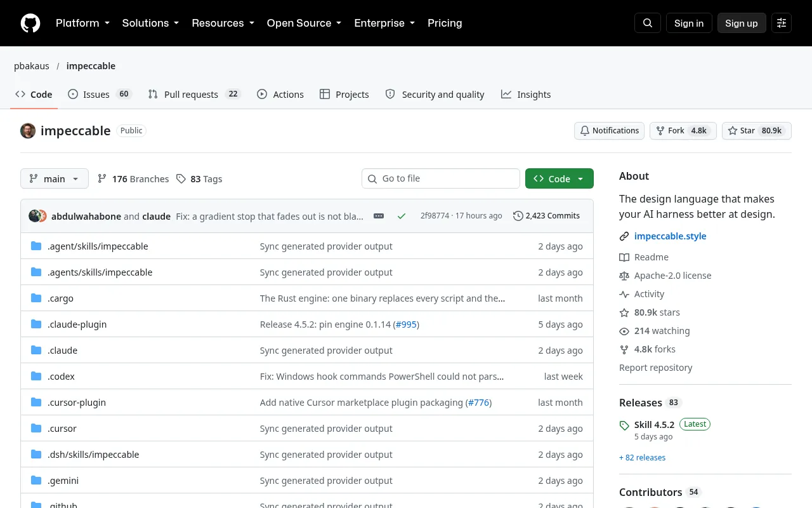Open the .codex folder icon
Image resolution: width=812 pixels, height=508 pixels.
(36, 377)
